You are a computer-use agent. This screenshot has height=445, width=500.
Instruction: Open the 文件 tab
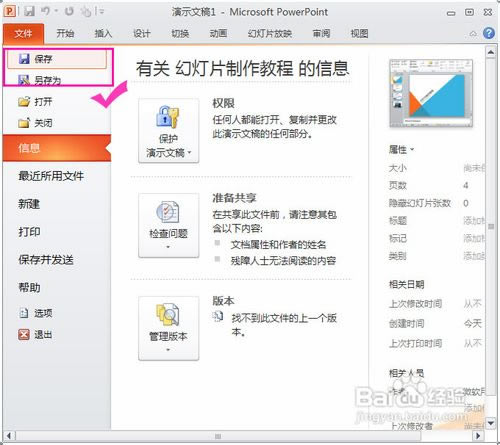pos(23,33)
